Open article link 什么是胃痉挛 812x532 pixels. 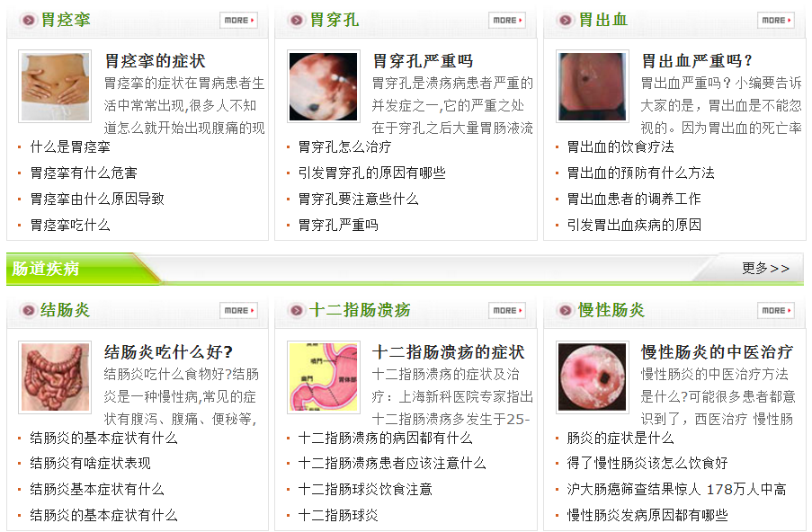(x=70, y=147)
